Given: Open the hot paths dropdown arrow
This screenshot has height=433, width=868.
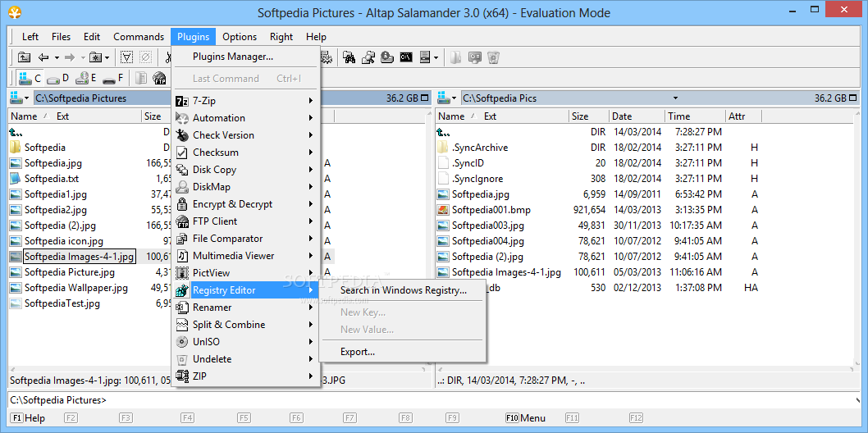Looking at the screenshot, I should [x=107, y=57].
